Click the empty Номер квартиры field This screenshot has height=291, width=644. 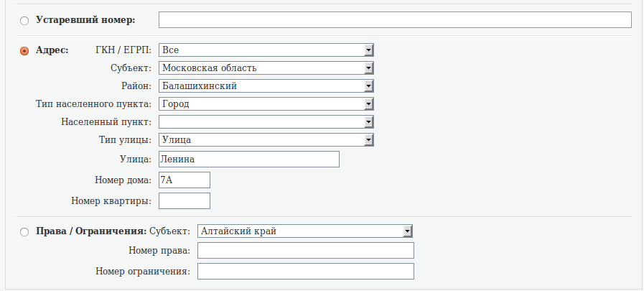[184, 201]
